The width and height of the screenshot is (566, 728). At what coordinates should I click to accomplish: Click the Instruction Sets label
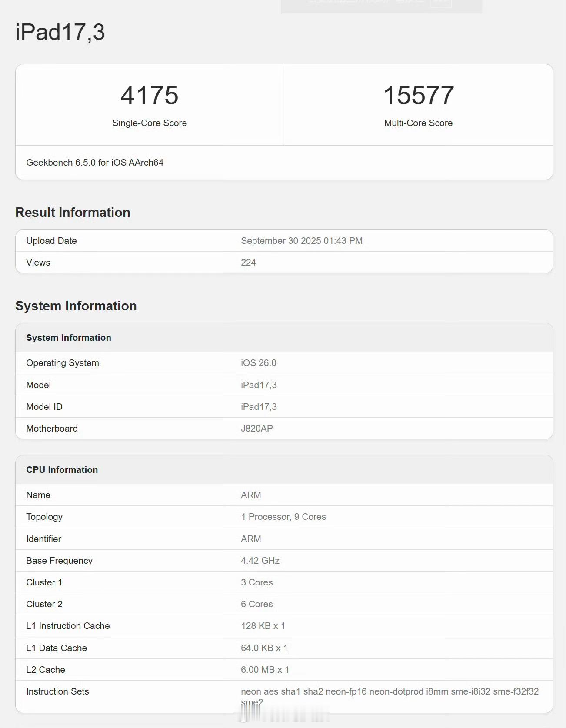57,691
